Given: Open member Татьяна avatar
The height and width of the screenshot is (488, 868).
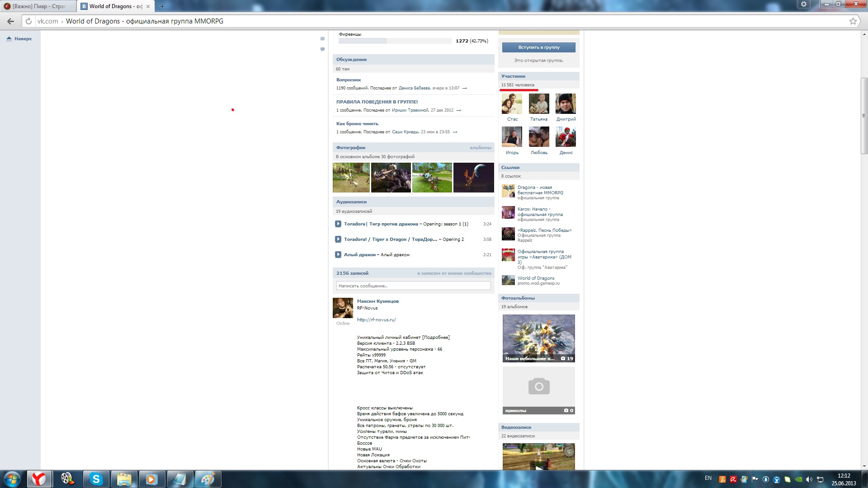Looking at the screenshot, I should [539, 104].
